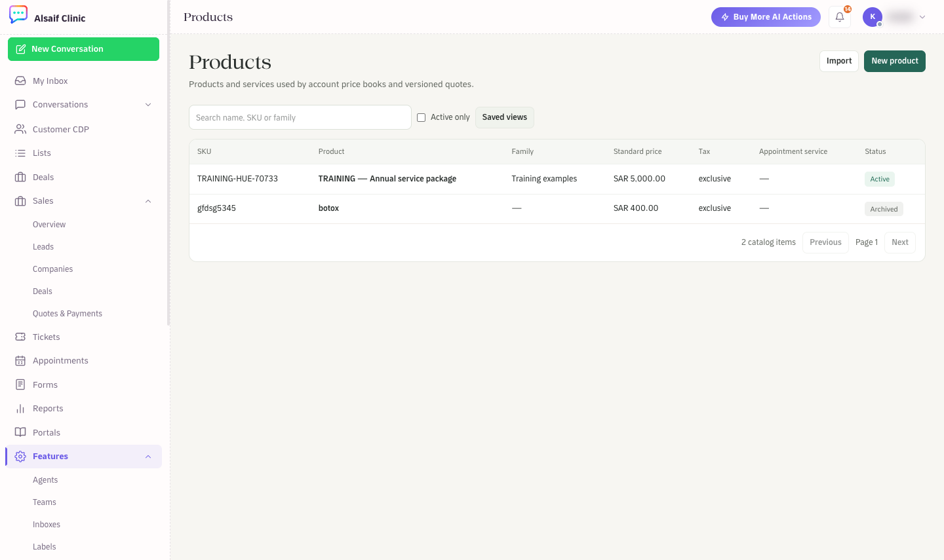Open TRAINING — Annual service package product
This screenshot has width=944, height=560.
point(387,179)
